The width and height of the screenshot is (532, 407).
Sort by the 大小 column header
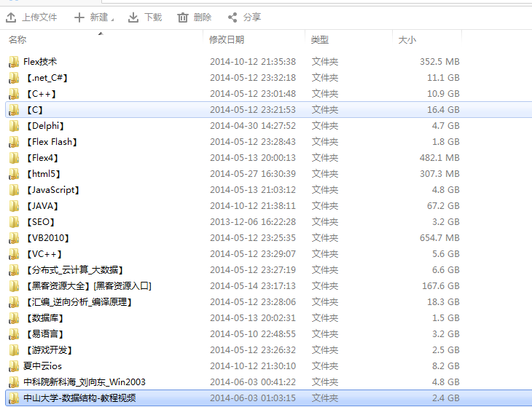(x=407, y=39)
